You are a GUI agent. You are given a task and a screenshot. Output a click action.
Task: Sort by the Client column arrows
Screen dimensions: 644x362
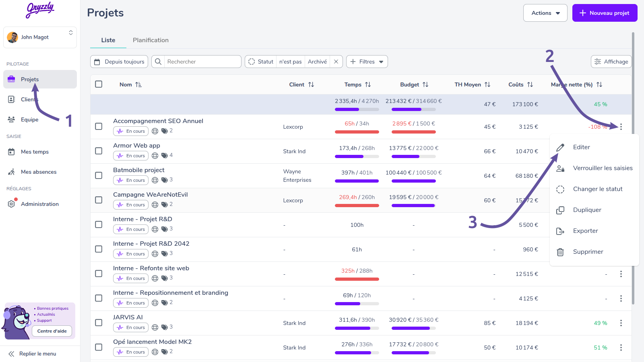pyautogui.click(x=311, y=84)
